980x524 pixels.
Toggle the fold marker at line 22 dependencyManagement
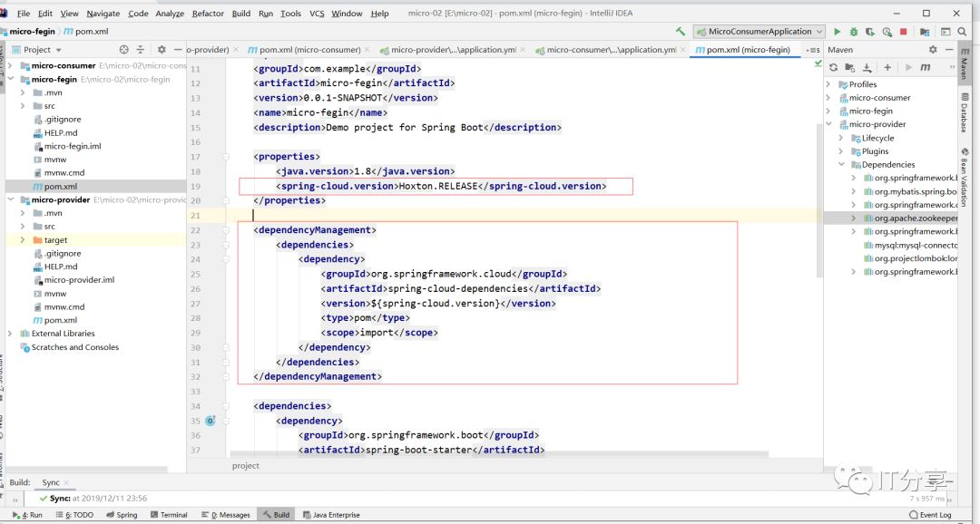pyautogui.click(x=226, y=230)
